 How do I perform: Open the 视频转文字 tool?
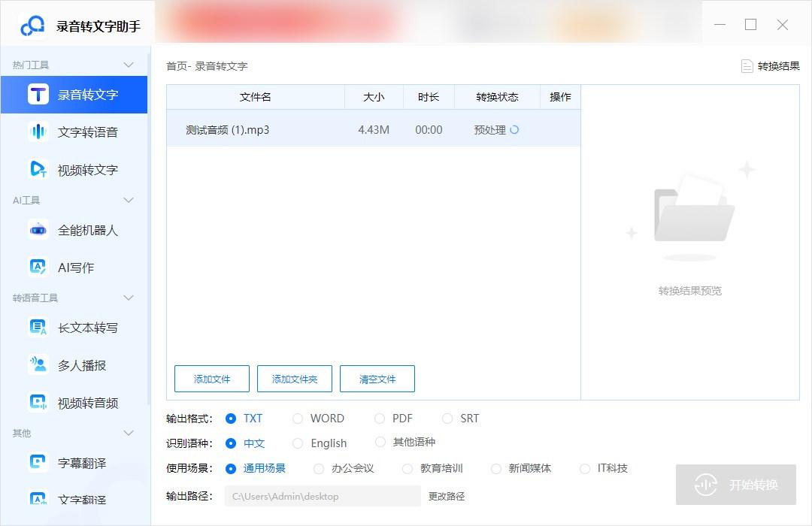(x=74, y=169)
